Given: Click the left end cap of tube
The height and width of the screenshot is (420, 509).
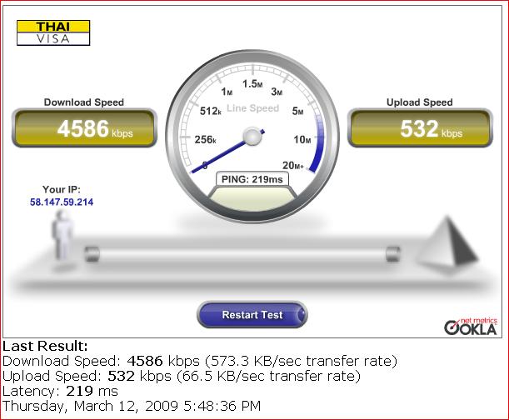Looking at the screenshot, I should tap(92, 254).
